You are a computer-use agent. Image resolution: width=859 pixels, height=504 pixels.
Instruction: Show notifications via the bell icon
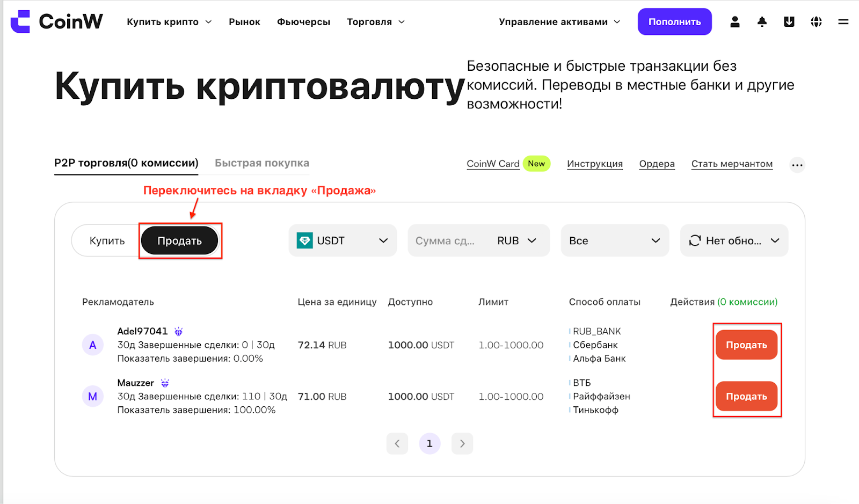(x=762, y=21)
